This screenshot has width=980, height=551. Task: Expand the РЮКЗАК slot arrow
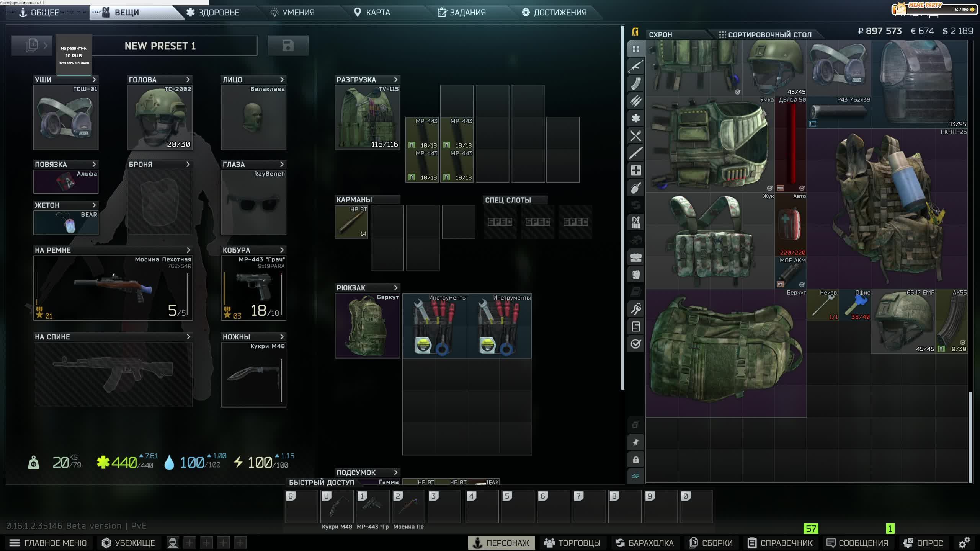pyautogui.click(x=396, y=288)
